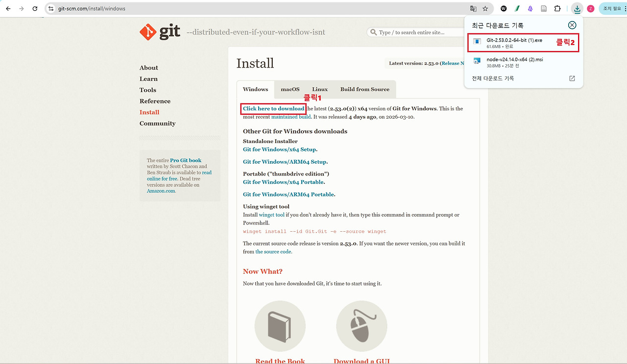Open the Install sidebar link

click(149, 112)
